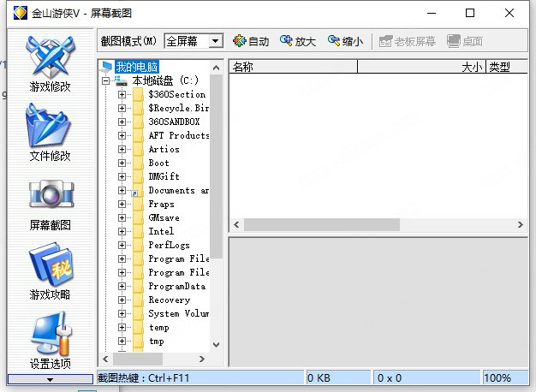Click the 老板屏幕 boss screen button

(407, 41)
